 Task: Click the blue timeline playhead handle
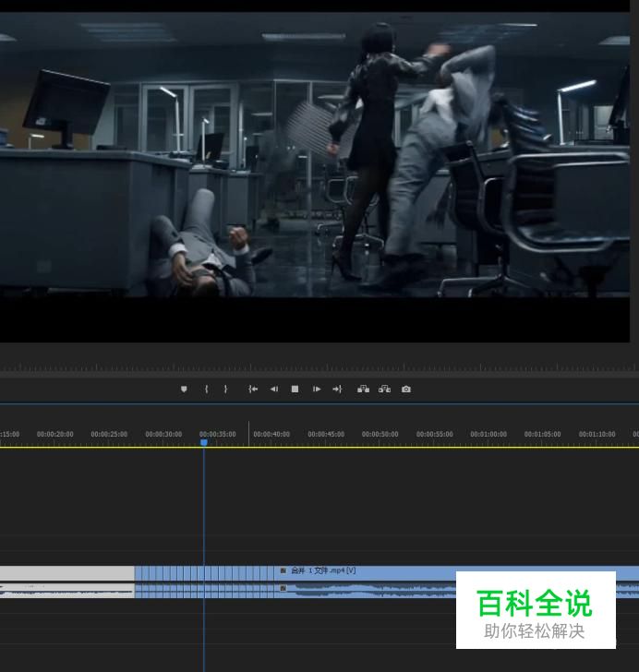204,442
